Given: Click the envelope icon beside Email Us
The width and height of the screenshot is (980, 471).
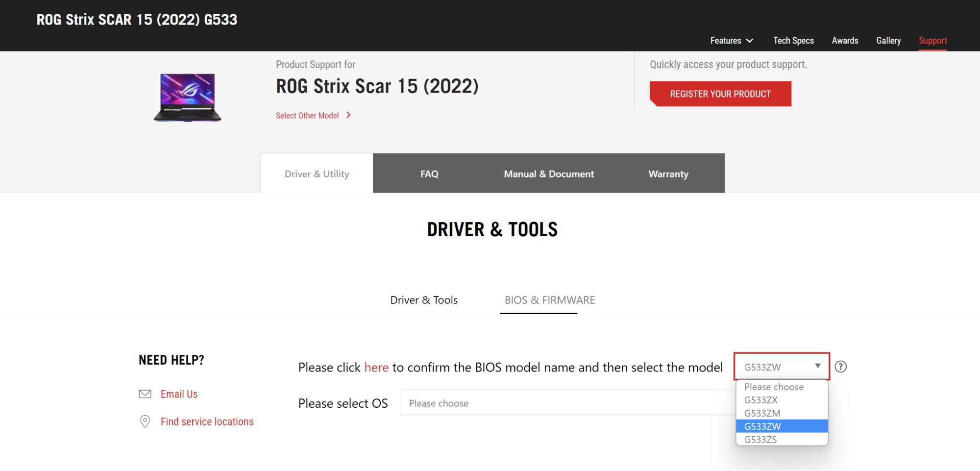Looking at the screenshot, I should tap(145, 394).
